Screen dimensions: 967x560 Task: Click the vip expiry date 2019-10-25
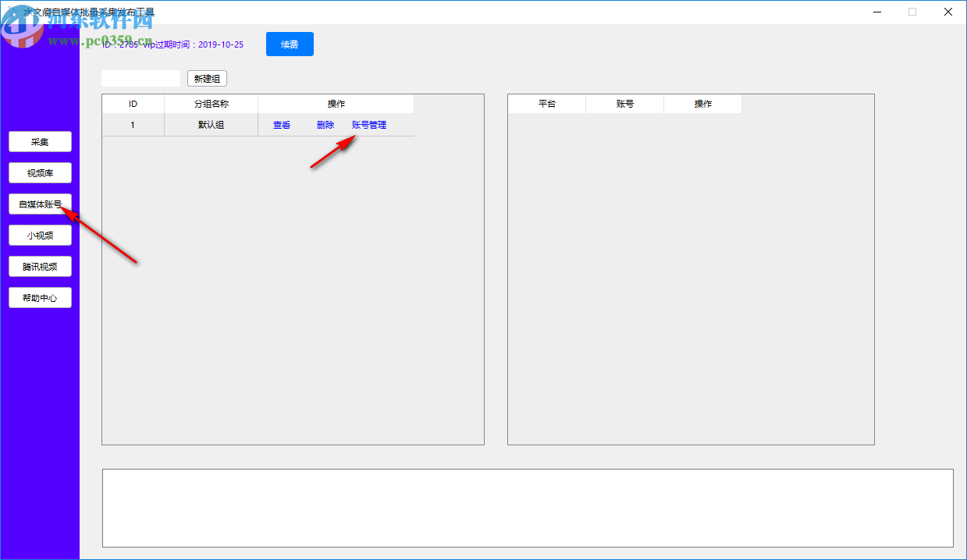point(221,44)
